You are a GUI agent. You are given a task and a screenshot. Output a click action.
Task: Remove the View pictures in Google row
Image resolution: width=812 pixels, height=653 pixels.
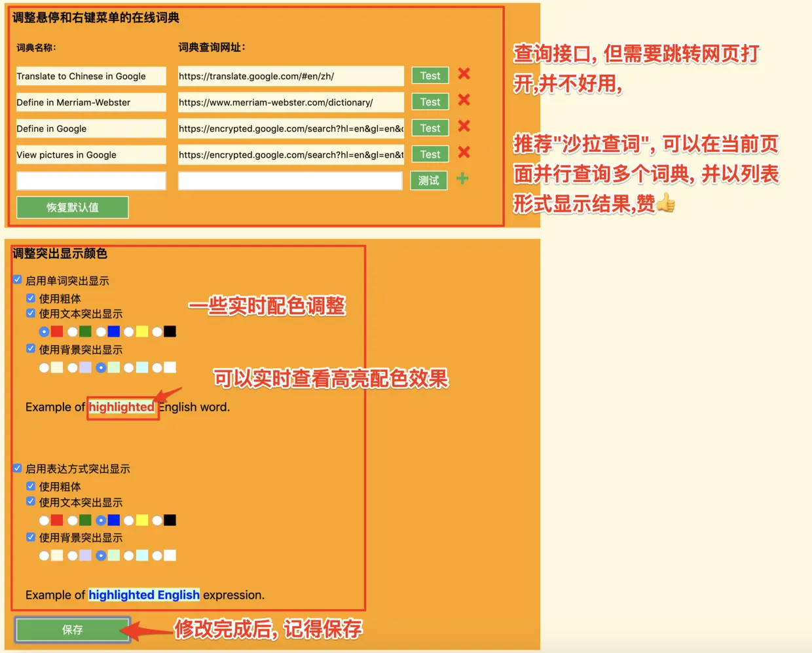[464, 152]
